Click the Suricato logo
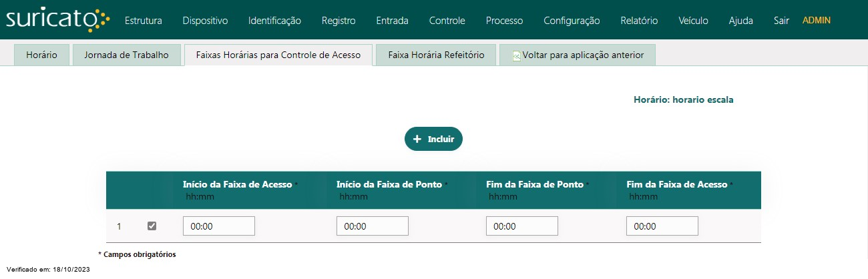Image resolution: width=868 pixels, height=279 pixels. pyautogui.click(x=57, y=20)
